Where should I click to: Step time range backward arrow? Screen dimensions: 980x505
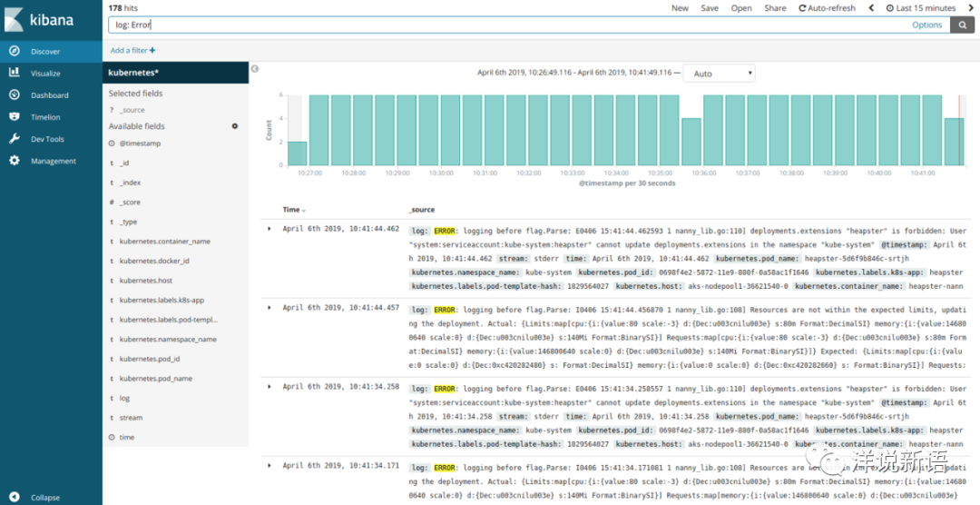pyautogui.click(x=871, y=8)
